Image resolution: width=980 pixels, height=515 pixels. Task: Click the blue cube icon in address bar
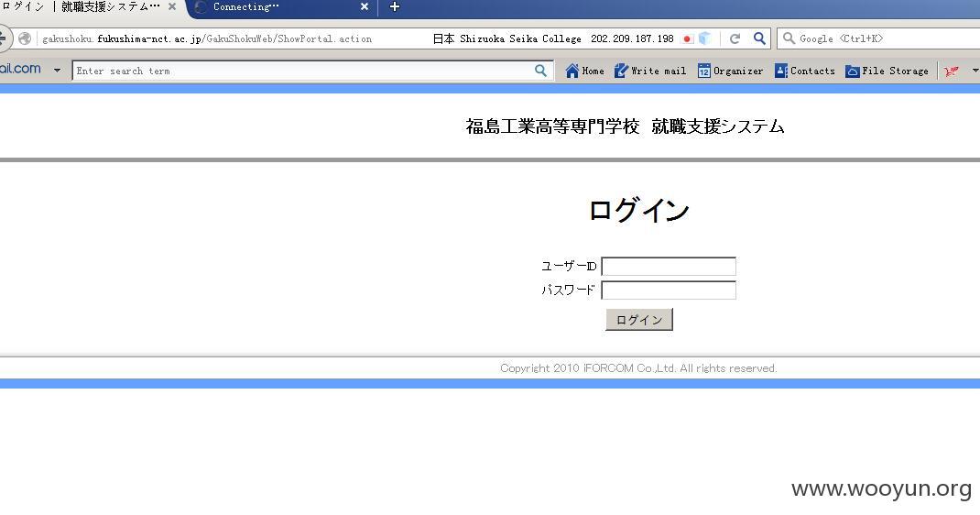(x=704, y=38)
